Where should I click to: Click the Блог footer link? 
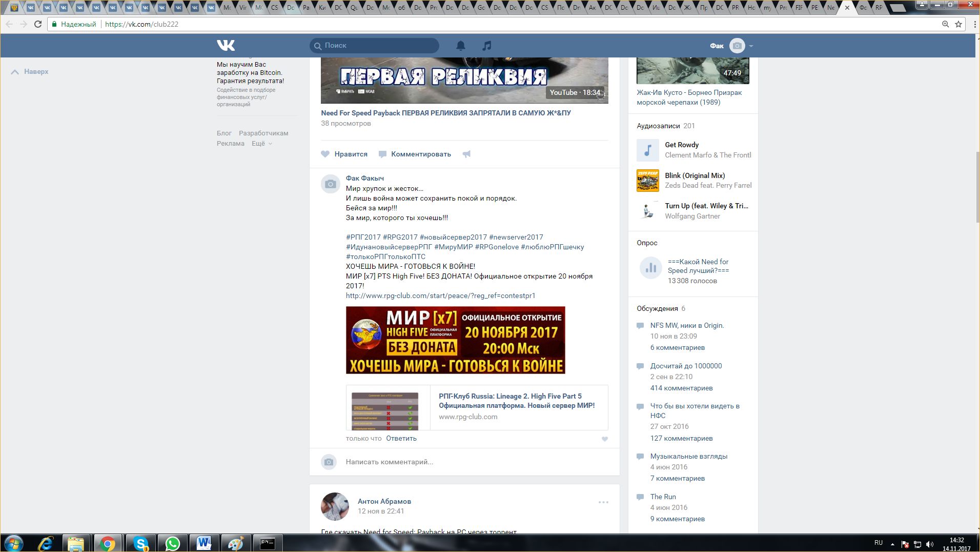224,133
